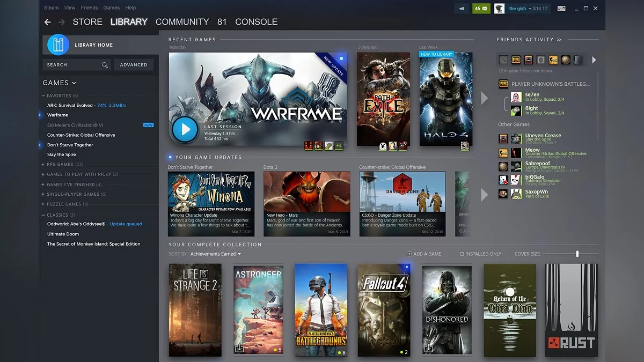Open the View menu
Screen dimensions: 644x362
[x=70, y=8]
